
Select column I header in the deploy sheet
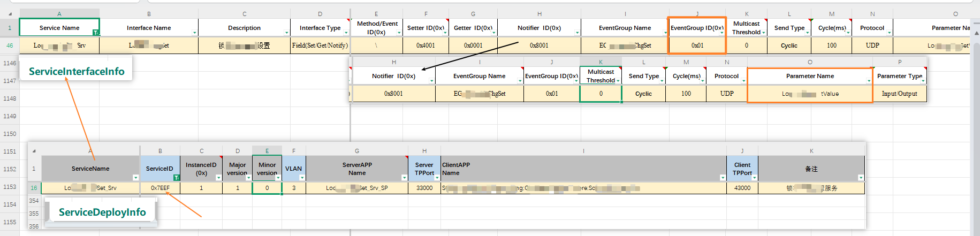click(583, 151)
